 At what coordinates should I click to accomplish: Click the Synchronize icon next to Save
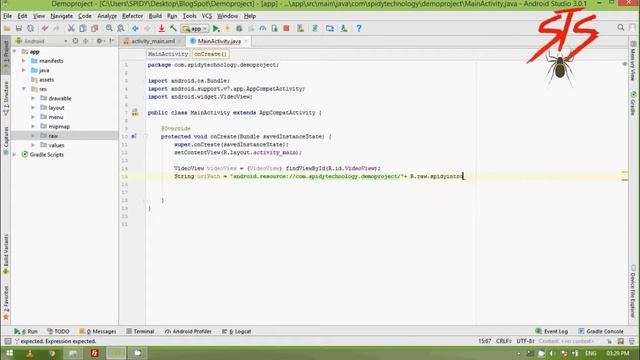(31, 28)
